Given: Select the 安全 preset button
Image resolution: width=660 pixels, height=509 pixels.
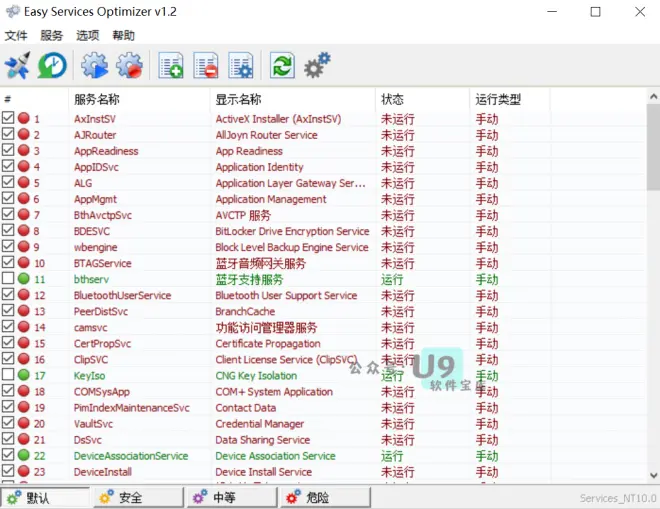Looking at the screenshot, I should (138, 498).
